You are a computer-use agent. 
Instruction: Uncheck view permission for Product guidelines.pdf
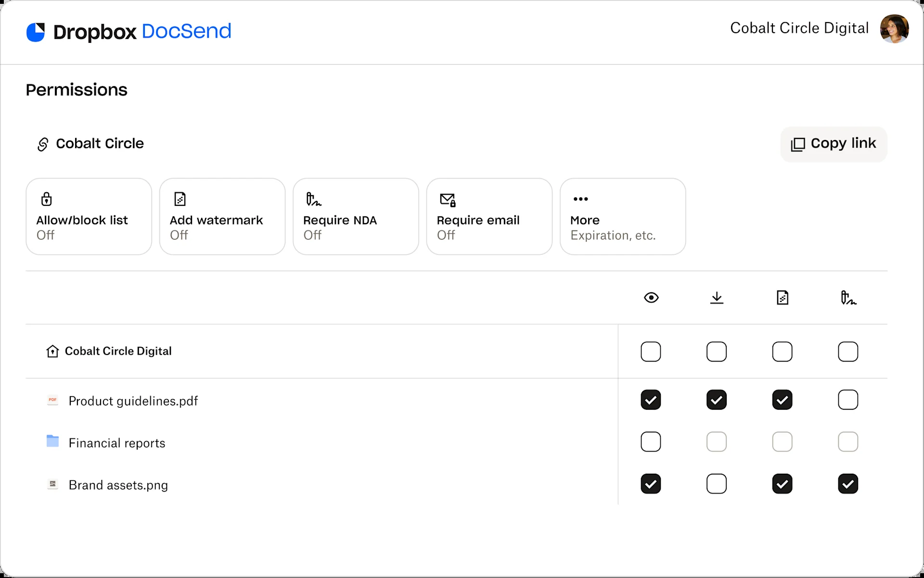tap(651, 400)
